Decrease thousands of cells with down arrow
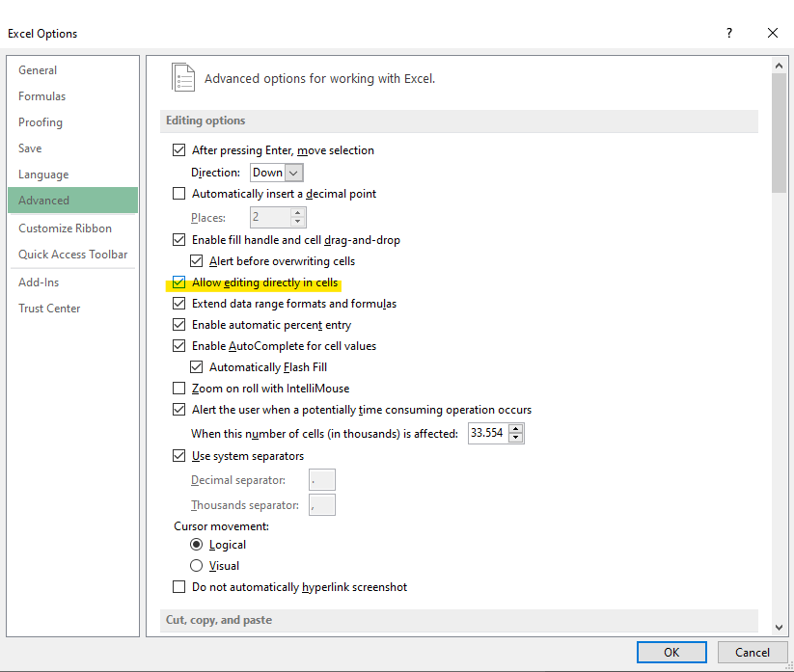Viewport: 794px width, 672px height. click(x=515, y=438)
